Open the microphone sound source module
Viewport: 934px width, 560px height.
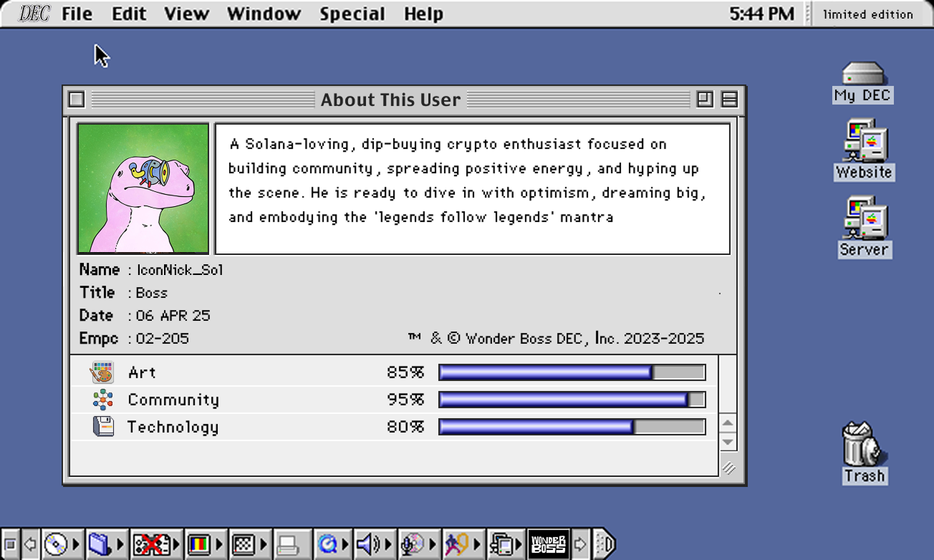pyautogui.click(x=419, y=546)
